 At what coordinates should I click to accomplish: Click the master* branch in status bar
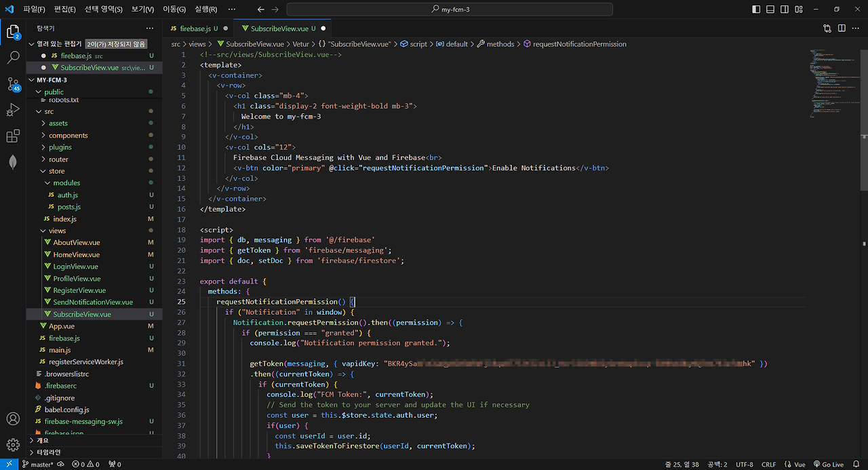(37, 465)
